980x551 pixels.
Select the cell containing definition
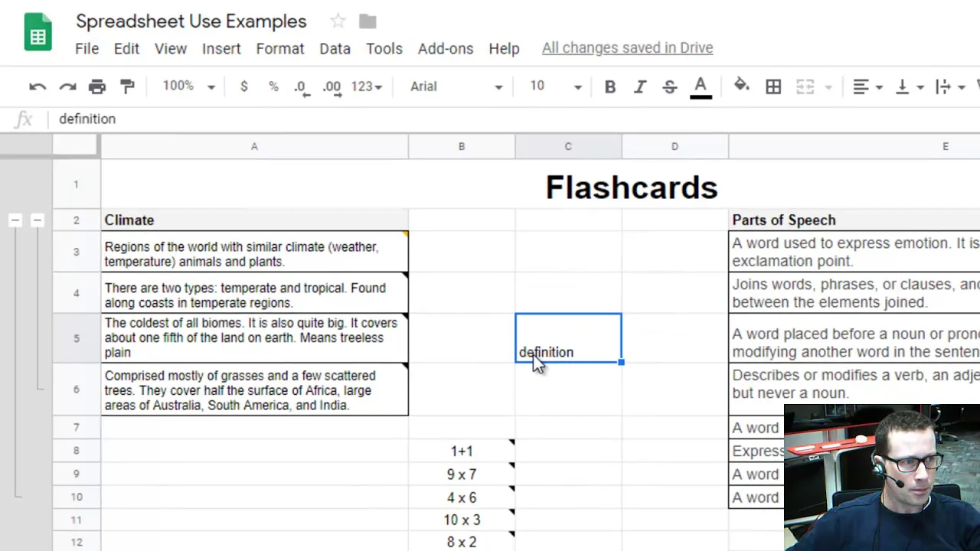pos(568,337)
